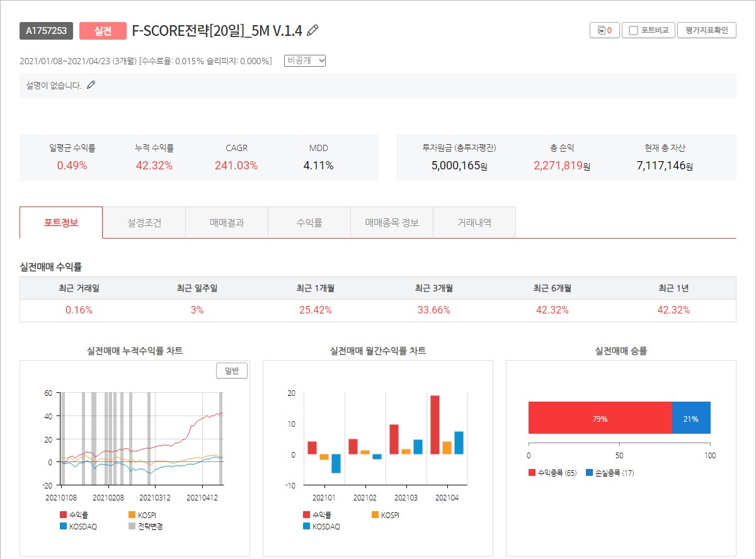
Task: Select the 포트정보 tab
Action: coord(61,223)
